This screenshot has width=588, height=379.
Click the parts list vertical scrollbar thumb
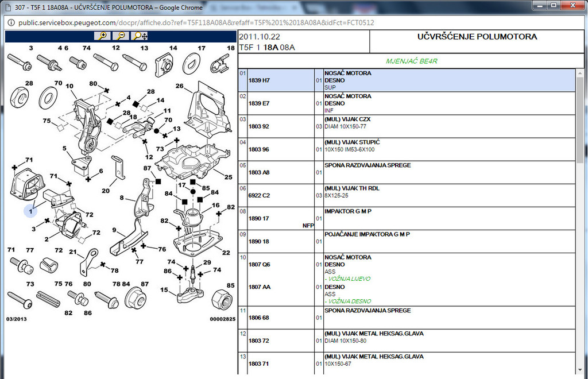(581, 119)
